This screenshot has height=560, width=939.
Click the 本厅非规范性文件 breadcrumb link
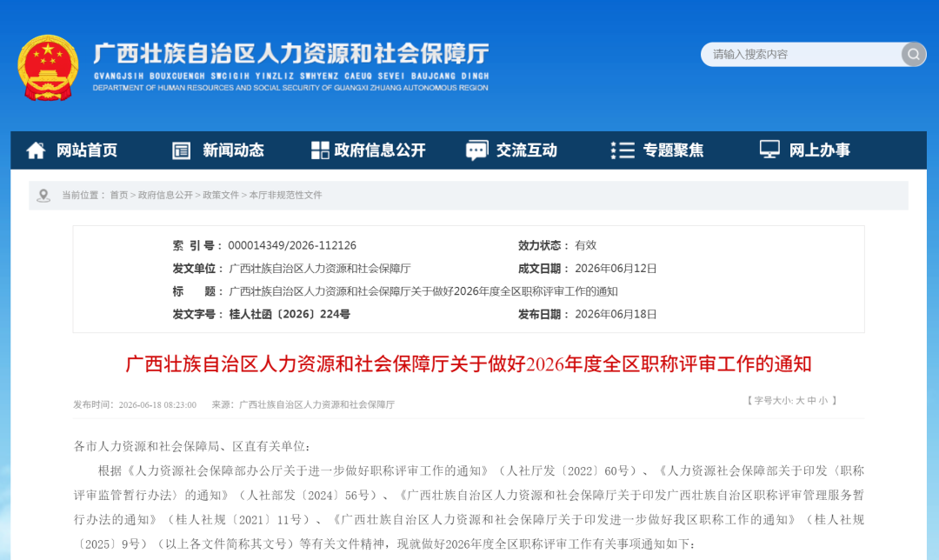coord(286,196)
